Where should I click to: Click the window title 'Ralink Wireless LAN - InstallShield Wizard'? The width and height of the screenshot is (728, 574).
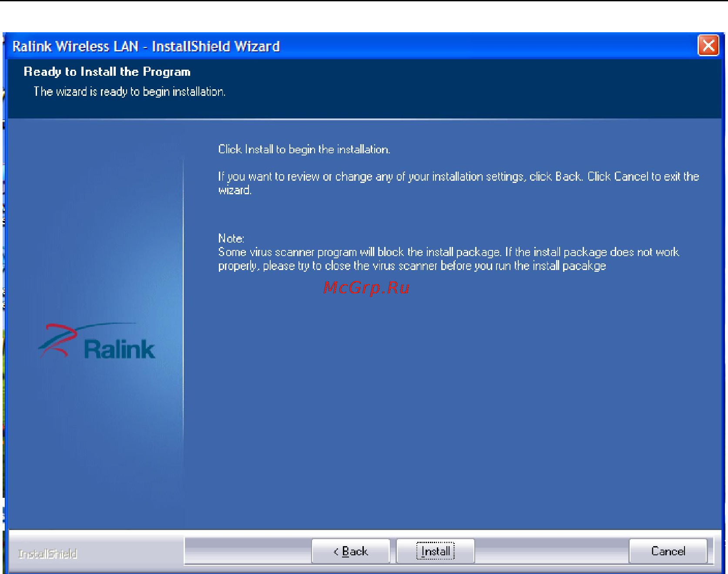click(x=146, y=46)
